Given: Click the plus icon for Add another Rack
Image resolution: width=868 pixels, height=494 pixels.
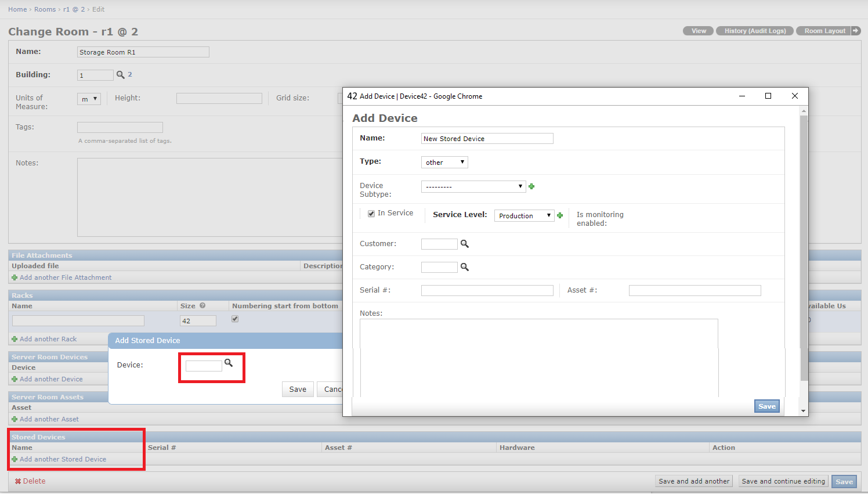Looking at the screenshot, I should pyautogui.click(x=13, y=338).
